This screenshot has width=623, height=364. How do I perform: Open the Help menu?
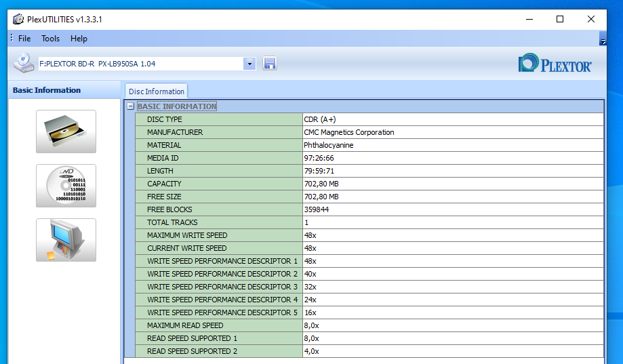click(x=79, y=39)
